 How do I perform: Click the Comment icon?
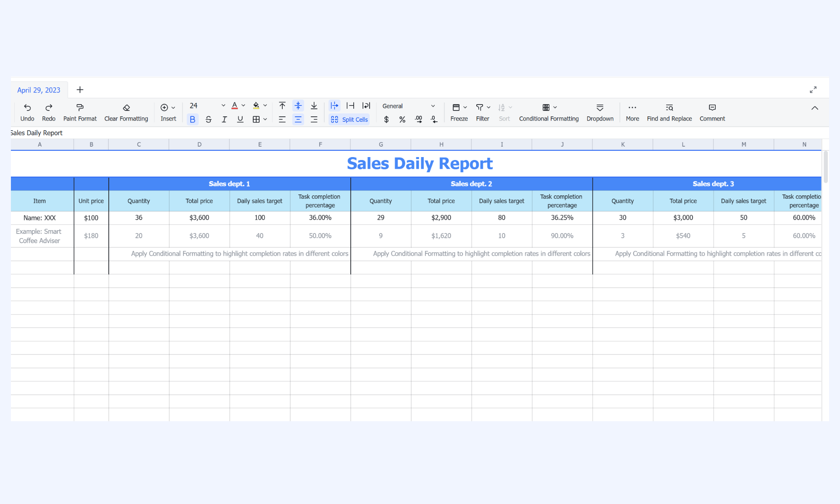712,108
